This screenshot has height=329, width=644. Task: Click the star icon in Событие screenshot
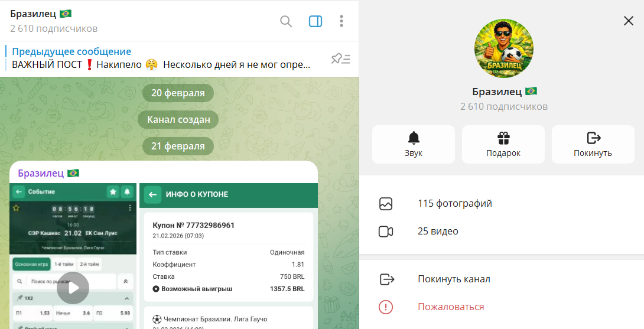coord(113,192)
